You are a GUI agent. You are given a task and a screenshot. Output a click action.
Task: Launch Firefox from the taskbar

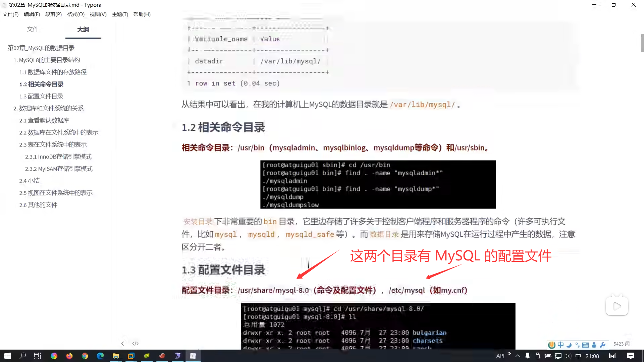tap(69, 356)
